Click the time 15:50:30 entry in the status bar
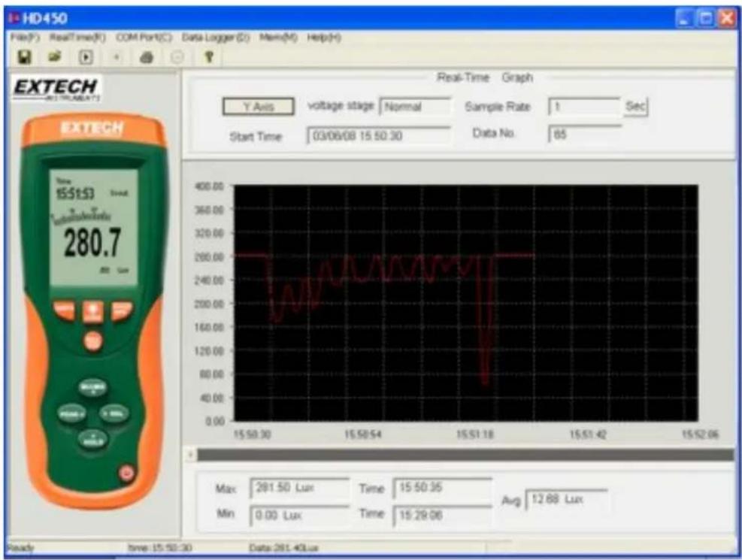742x560 pixels. (x=160, y=548)
